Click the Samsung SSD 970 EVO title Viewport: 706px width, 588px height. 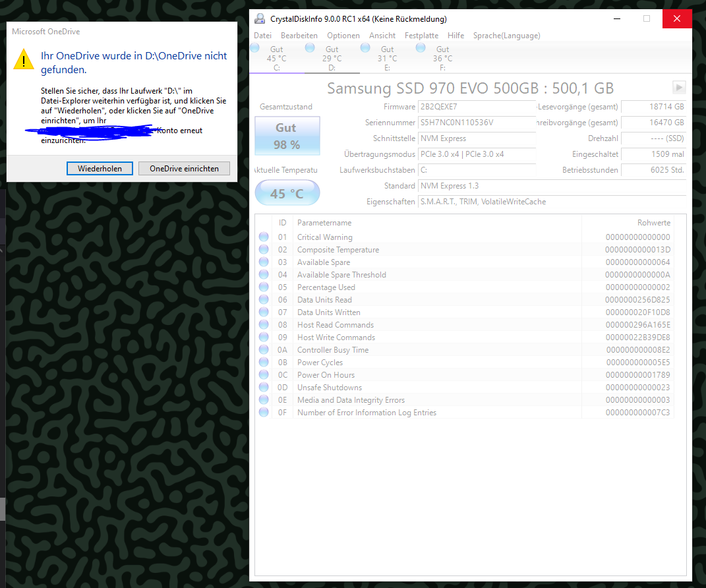(470, 88)
